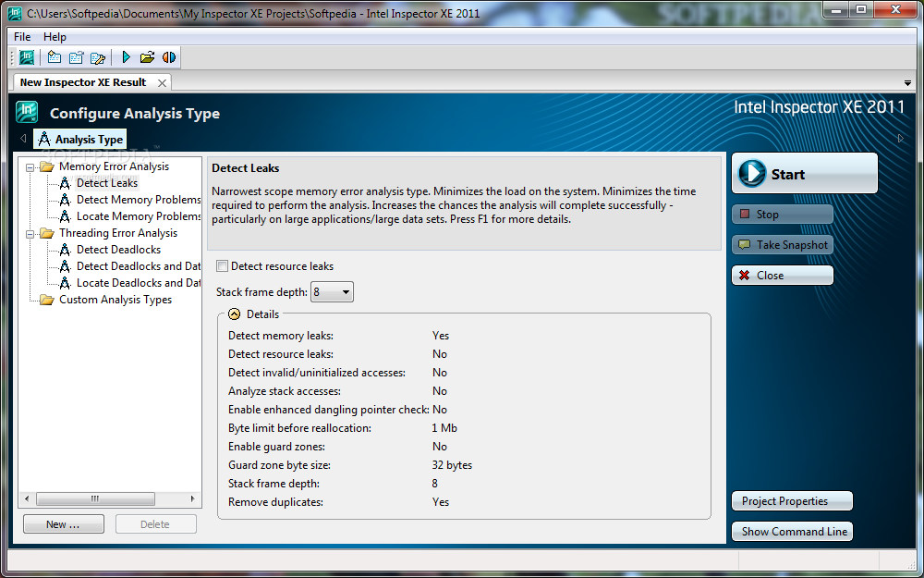The image size is (924, 578).
Task: Click the New Project toolbar icon
Action: coord(55,57)
